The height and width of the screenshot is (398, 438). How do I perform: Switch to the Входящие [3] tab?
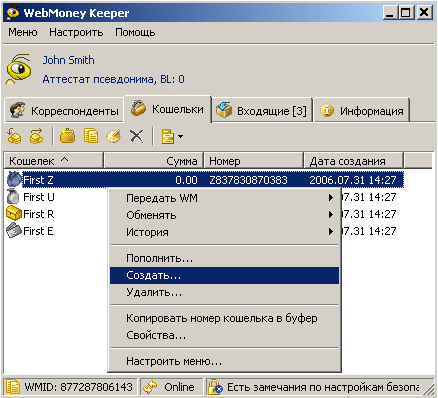[x=262, y=110]
